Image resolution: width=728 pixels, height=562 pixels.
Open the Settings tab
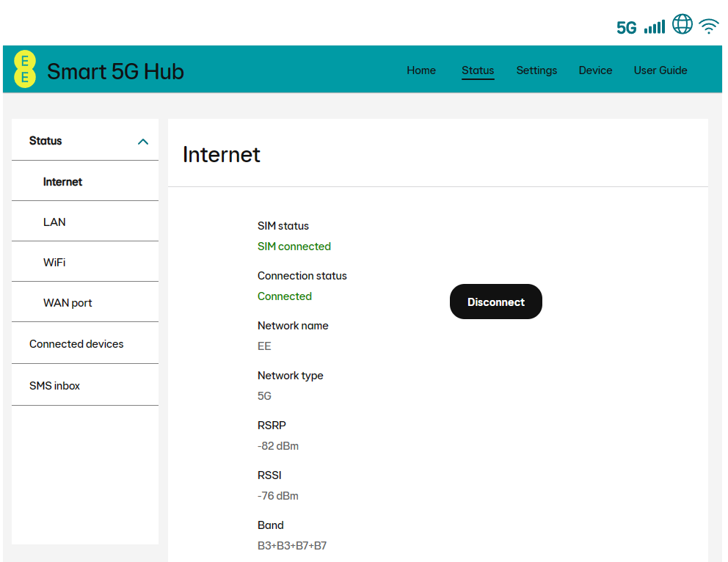(536, 70)
